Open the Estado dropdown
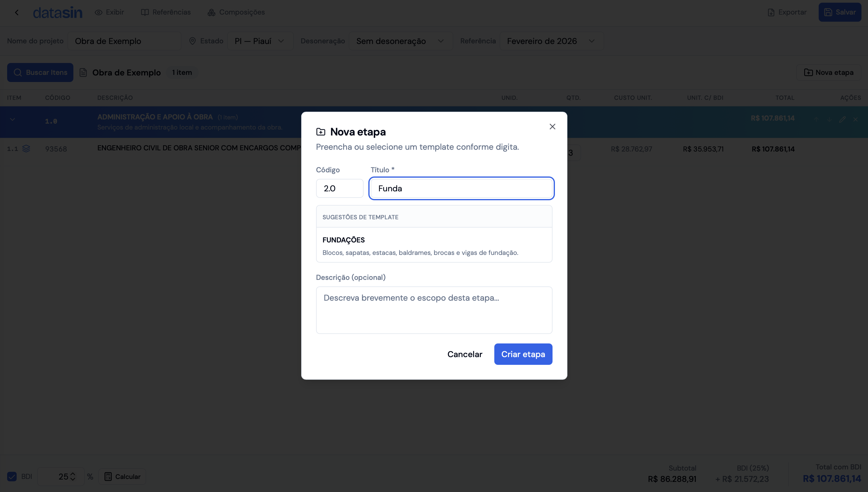The width and height of the screenshot is (868, 492). (x=260, y=41)
